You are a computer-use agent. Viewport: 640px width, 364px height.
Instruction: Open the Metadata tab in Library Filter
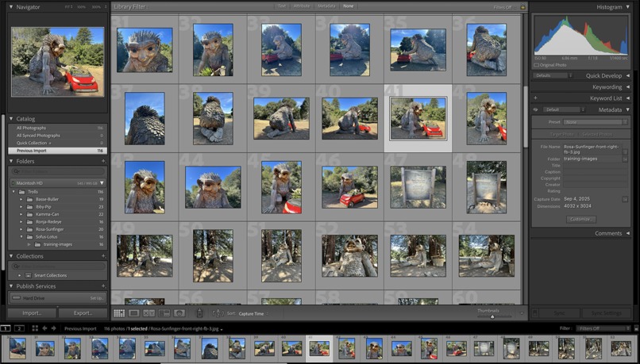[326, 6]
